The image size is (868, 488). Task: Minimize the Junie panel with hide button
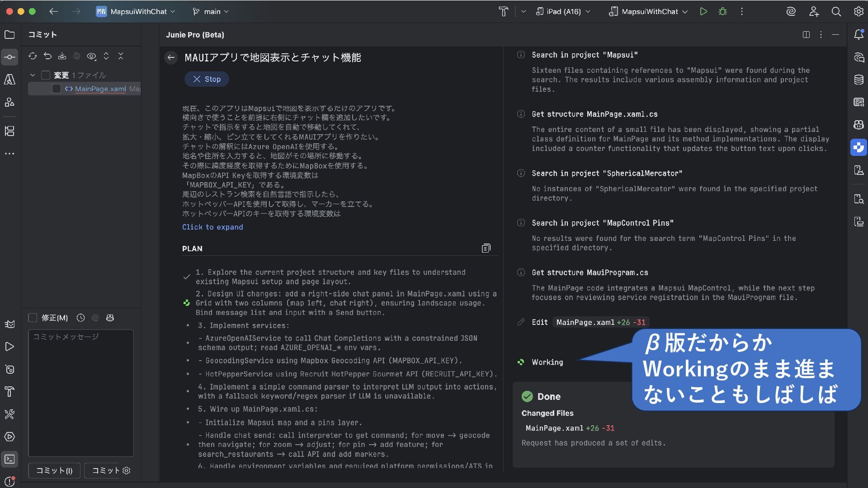tap(835, 35)
